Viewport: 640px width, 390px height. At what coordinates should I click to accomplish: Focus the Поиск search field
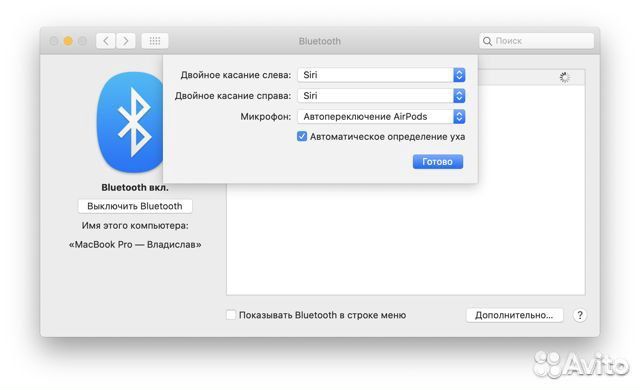pos(536,41)
